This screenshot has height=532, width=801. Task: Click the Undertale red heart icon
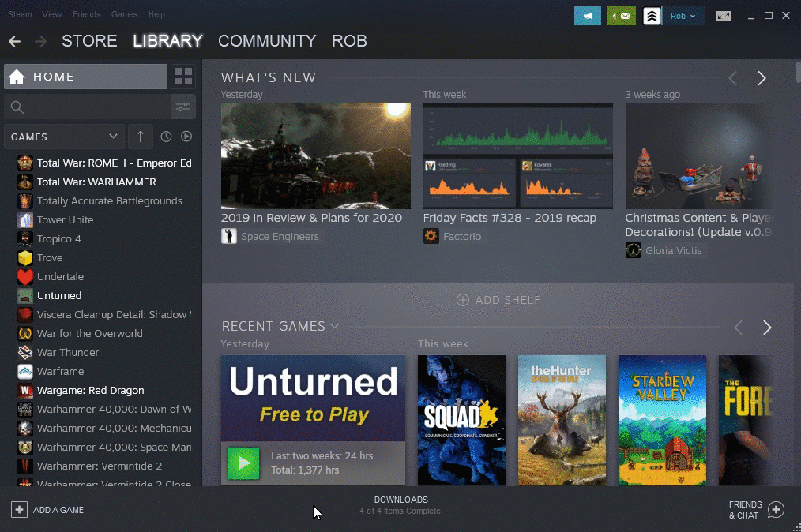25,277
